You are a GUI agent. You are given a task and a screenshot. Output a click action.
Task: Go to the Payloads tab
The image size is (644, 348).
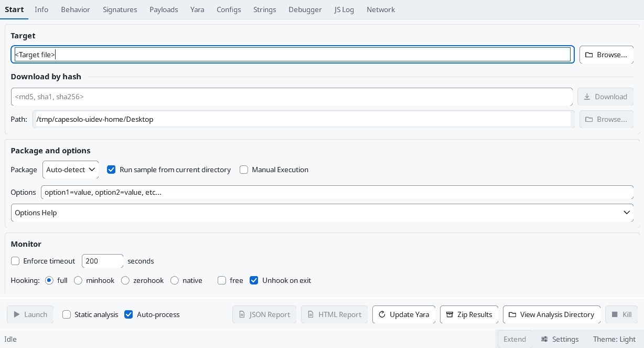pos(164,9)
